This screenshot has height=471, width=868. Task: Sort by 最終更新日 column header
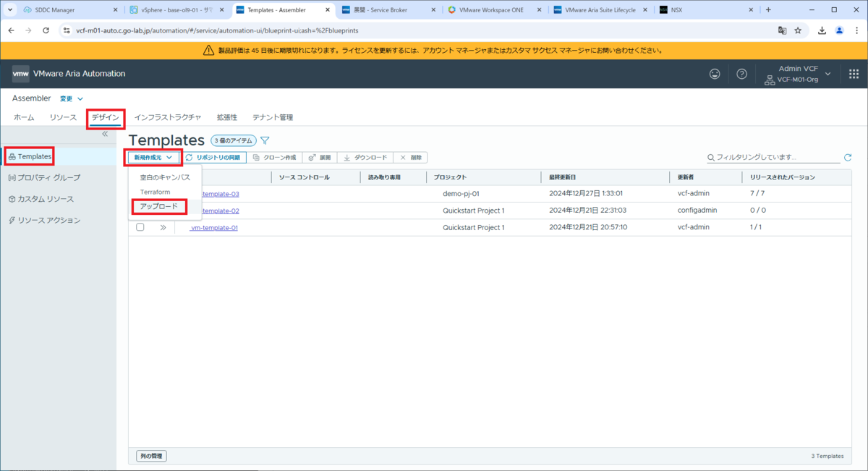[562, 177]
